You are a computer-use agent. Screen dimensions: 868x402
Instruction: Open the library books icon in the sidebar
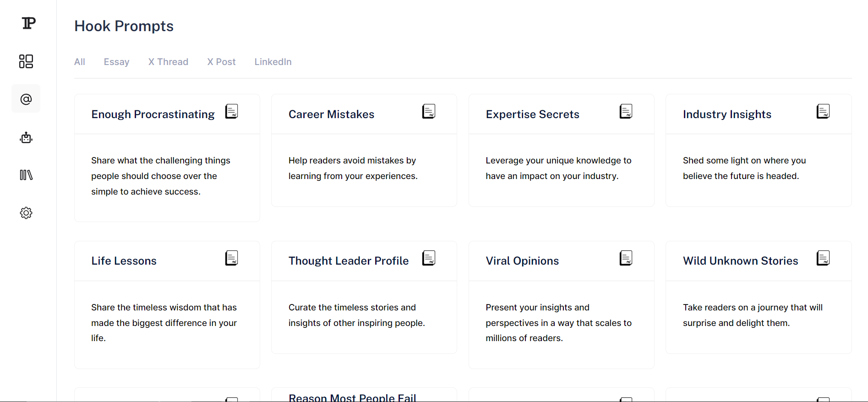tap(26, 175)
